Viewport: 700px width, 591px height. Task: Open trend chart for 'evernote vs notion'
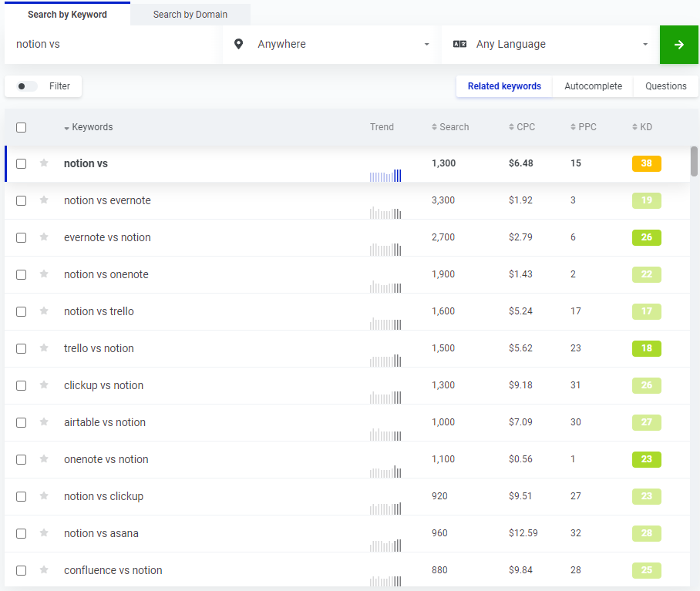(x=385, y=250)
